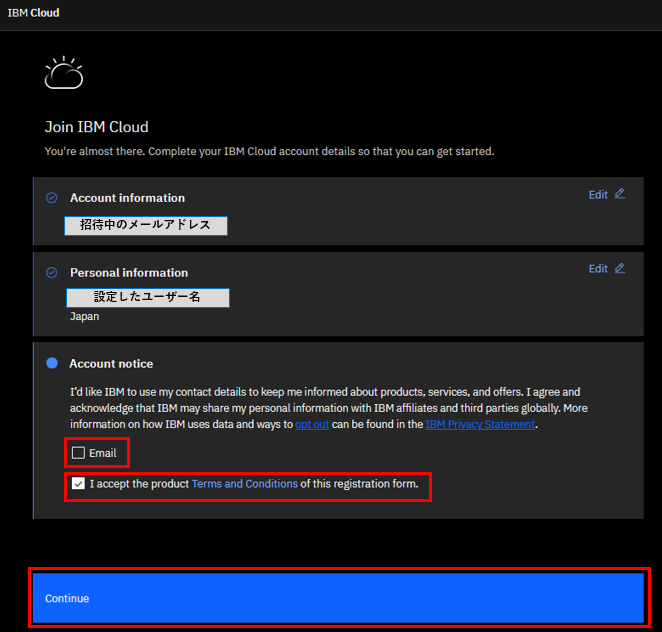Edit the Account information section
Viewport: 662px width, 632px height.
(607, 194)
